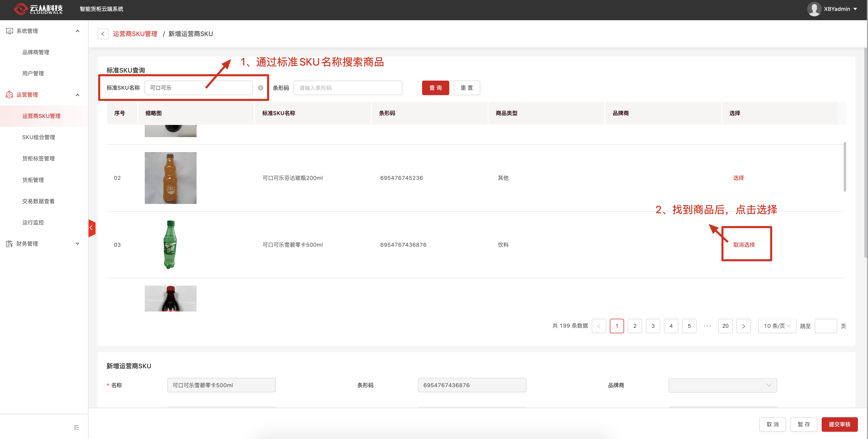Expand the 财务管理 menu section
This screenshot has width=868, height=439.
coord(77,244)
